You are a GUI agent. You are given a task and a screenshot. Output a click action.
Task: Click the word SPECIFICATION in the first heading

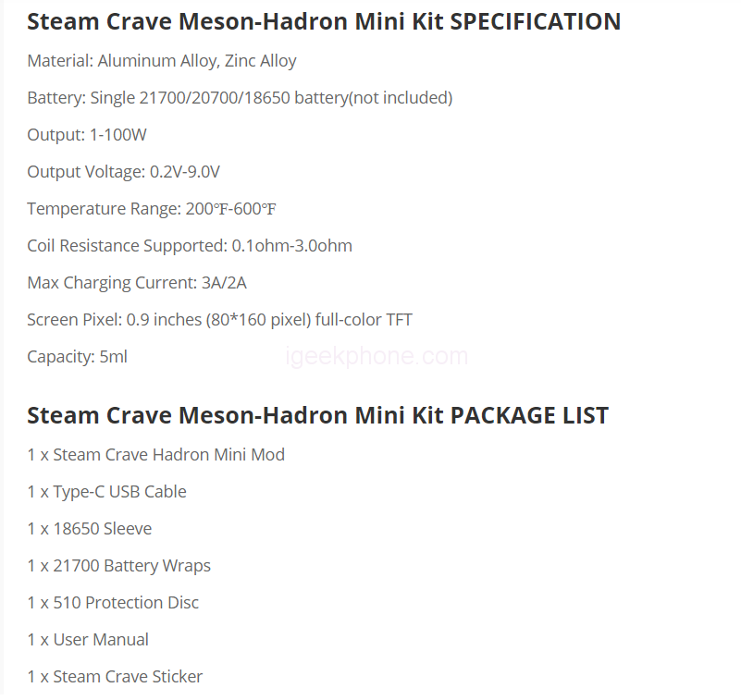(x=535, y=21)
